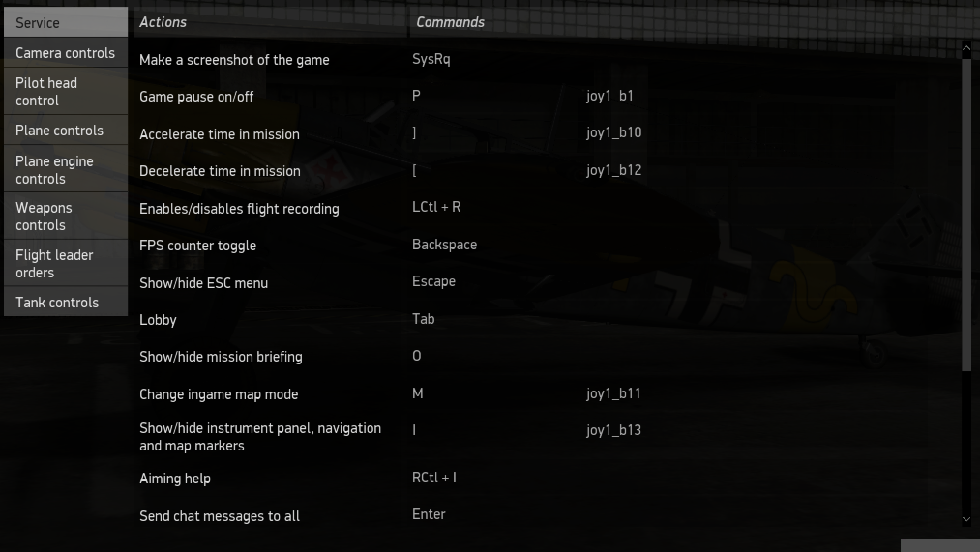Open Flight leader orders category

click(64, 264)
